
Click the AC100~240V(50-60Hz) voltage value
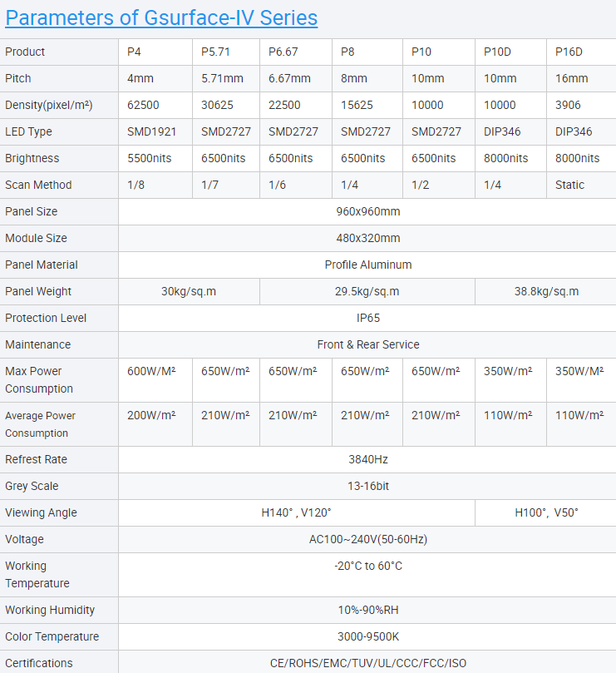coord(367,539)
